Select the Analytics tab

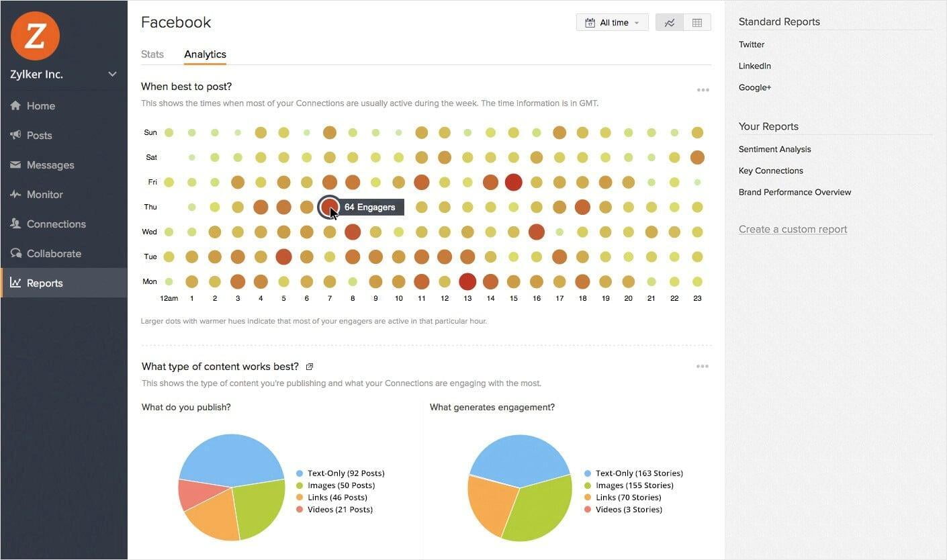pos(205,54)
